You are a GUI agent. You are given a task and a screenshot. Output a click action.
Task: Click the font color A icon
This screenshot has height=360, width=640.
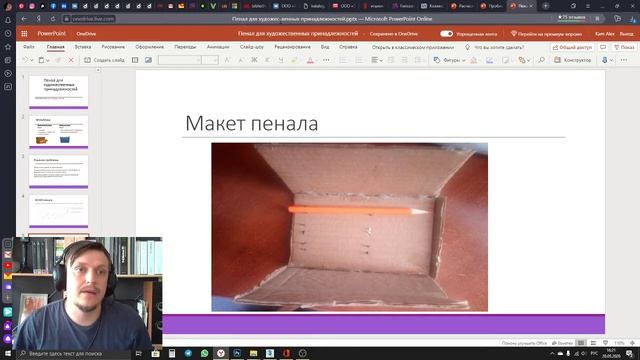(x=310, y=60)
